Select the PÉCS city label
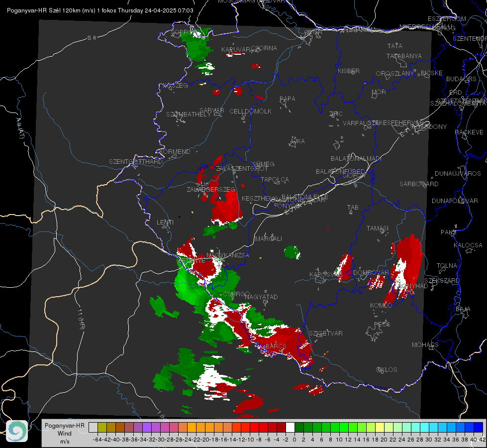The height and width of the screenshot is (448, 487). point(382,324)
